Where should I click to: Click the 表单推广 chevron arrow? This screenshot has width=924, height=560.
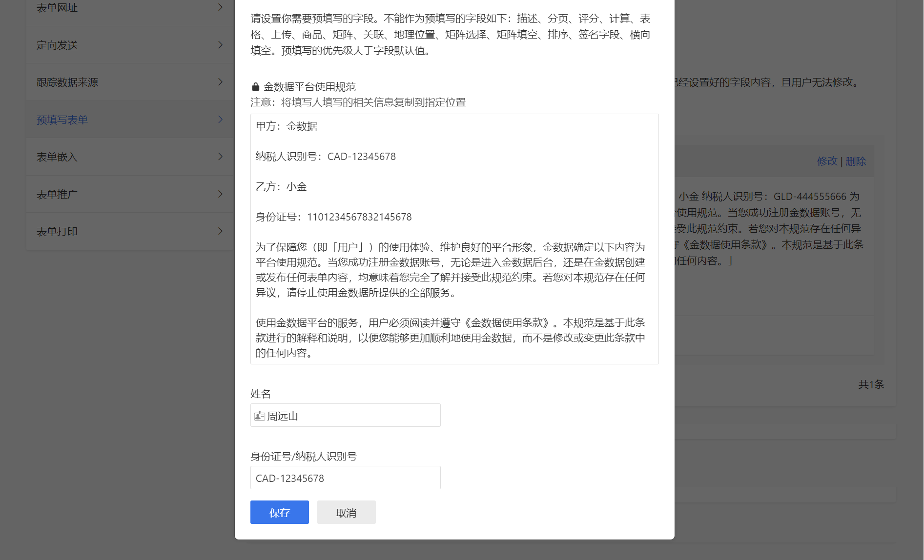(220, 194)
